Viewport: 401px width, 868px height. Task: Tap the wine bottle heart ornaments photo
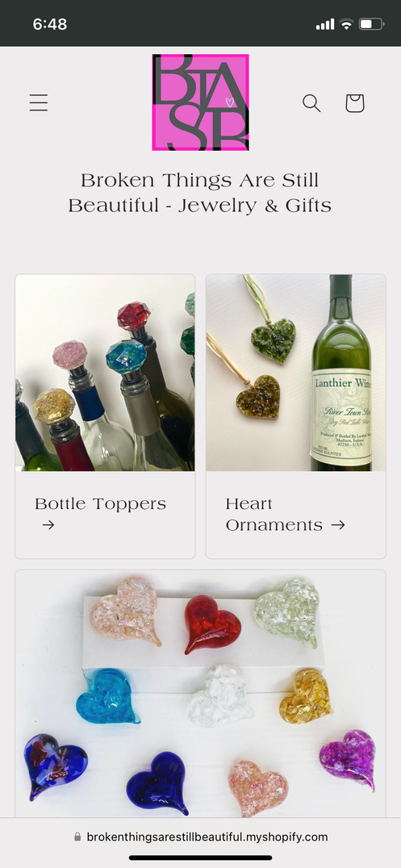[x=296, y=373]
